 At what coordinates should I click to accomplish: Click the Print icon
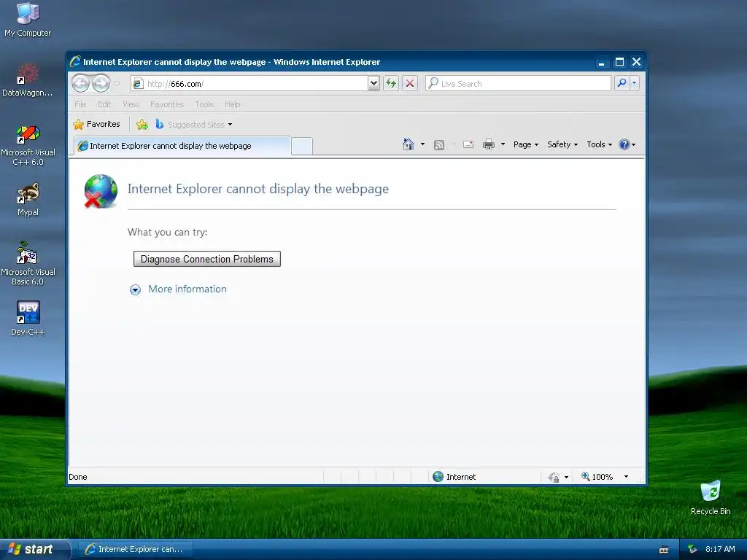(489, 145)
